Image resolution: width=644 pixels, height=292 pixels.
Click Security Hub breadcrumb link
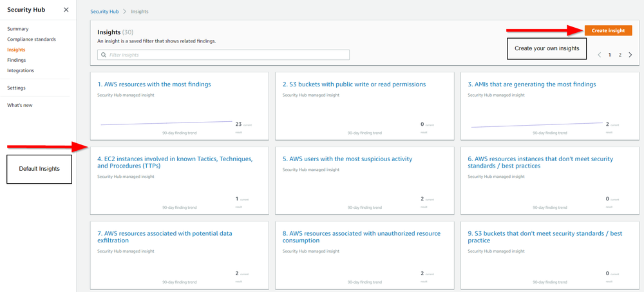point(104,12)
